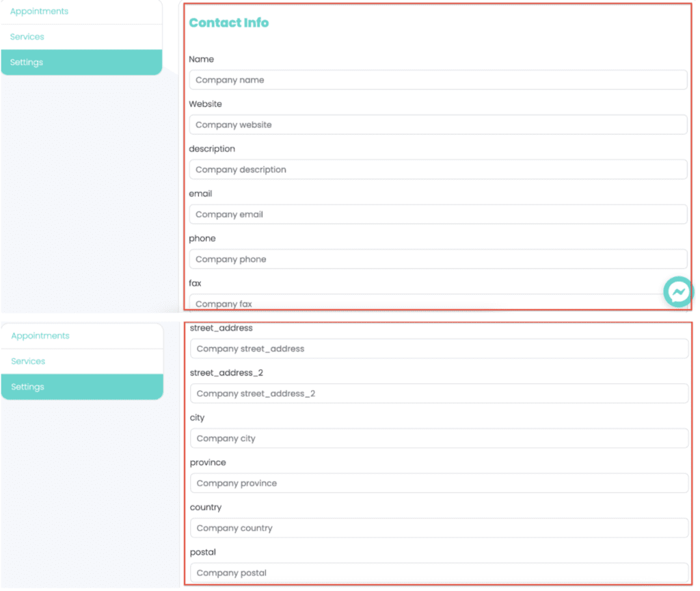
Task: Click the province field label
Action: tap(208, 462)
